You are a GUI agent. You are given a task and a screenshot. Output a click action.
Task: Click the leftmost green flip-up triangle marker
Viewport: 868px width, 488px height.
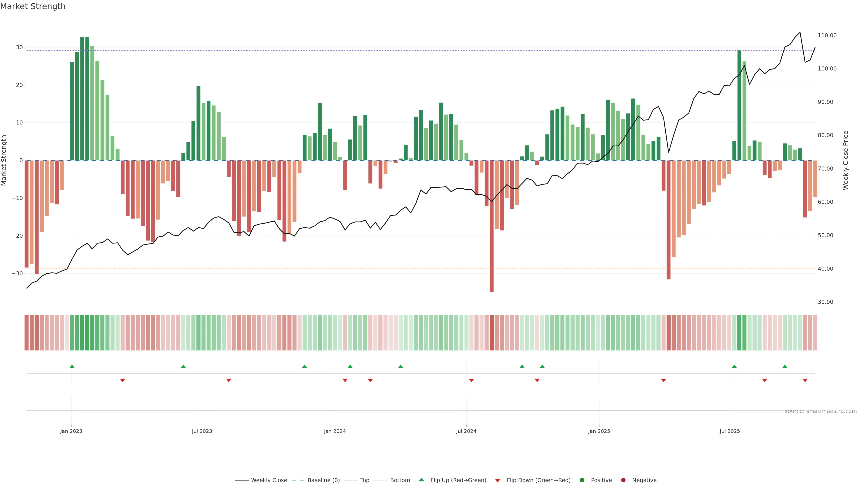point(72,366)
